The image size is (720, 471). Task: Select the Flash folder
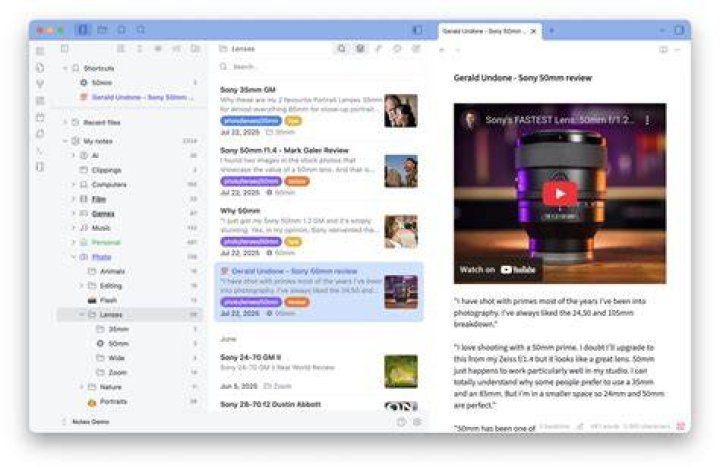[x=129, y=300]
